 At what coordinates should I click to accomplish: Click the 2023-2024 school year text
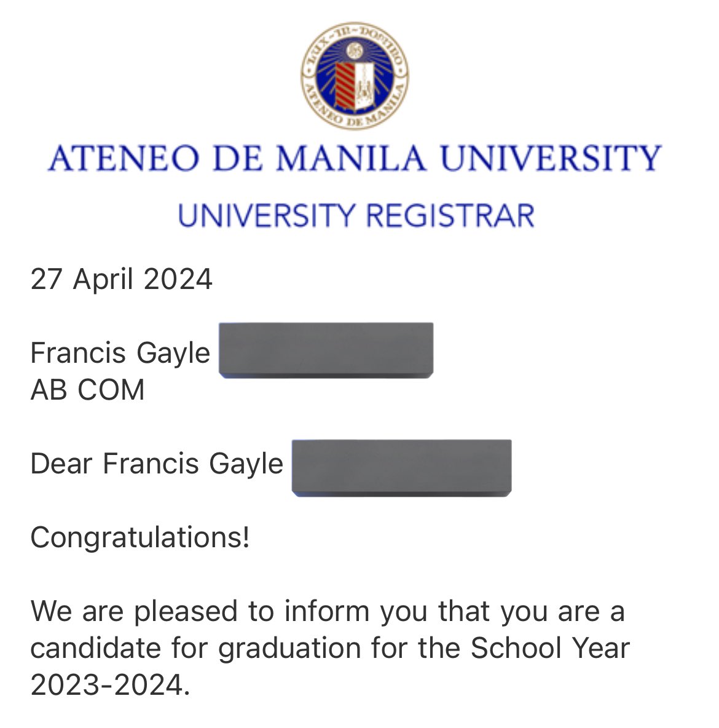[111, 686]
